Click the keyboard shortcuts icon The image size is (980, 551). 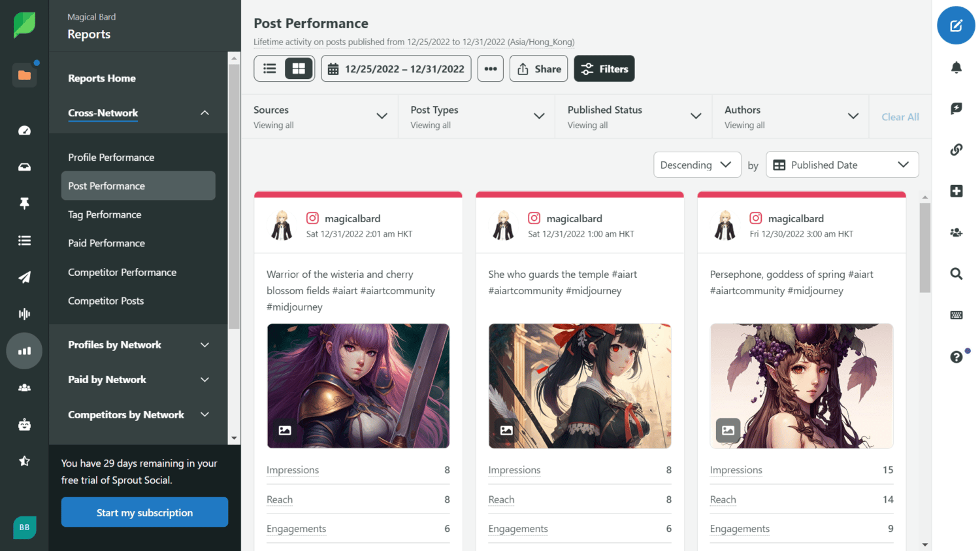coord(956,315)
